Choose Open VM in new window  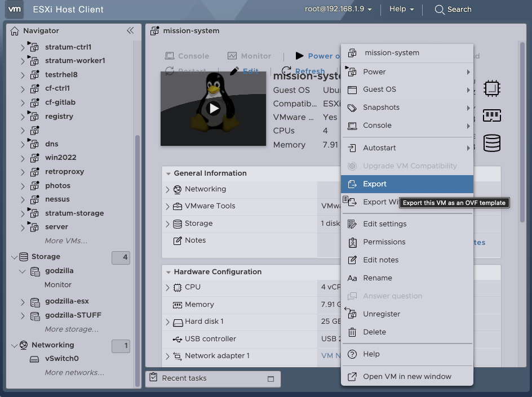[407, 377]
